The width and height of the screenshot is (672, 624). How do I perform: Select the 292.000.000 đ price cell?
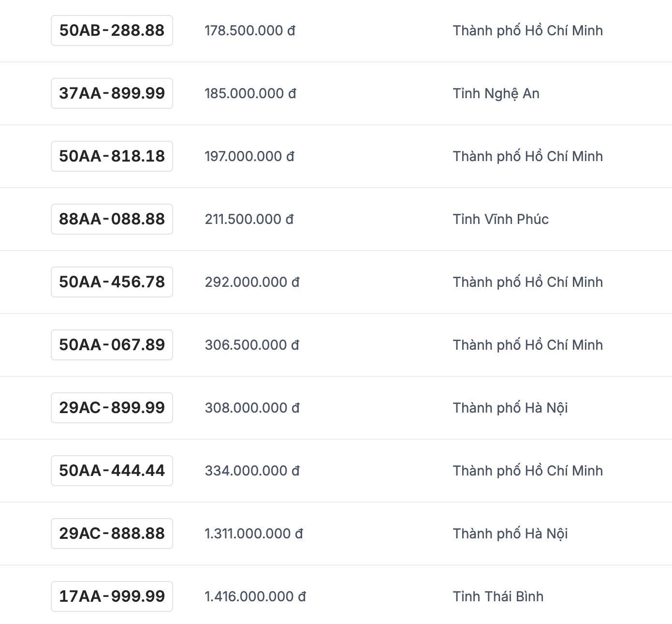[252, 282]
